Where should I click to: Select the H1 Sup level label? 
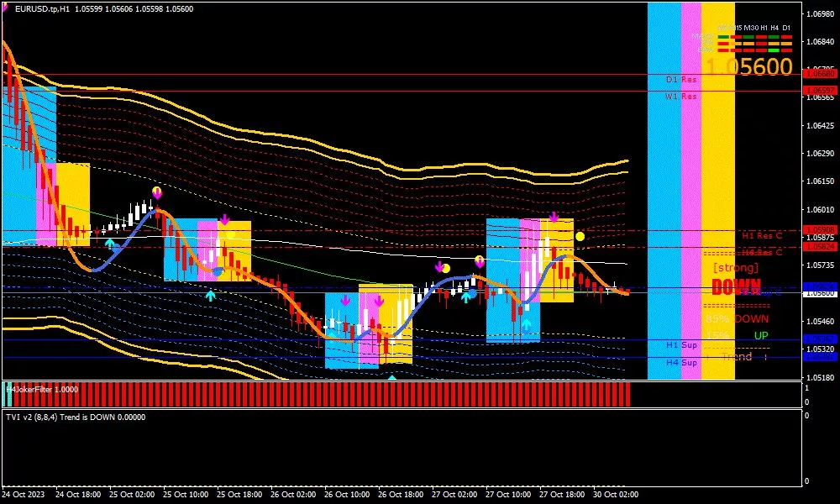(x=681, y=345)
